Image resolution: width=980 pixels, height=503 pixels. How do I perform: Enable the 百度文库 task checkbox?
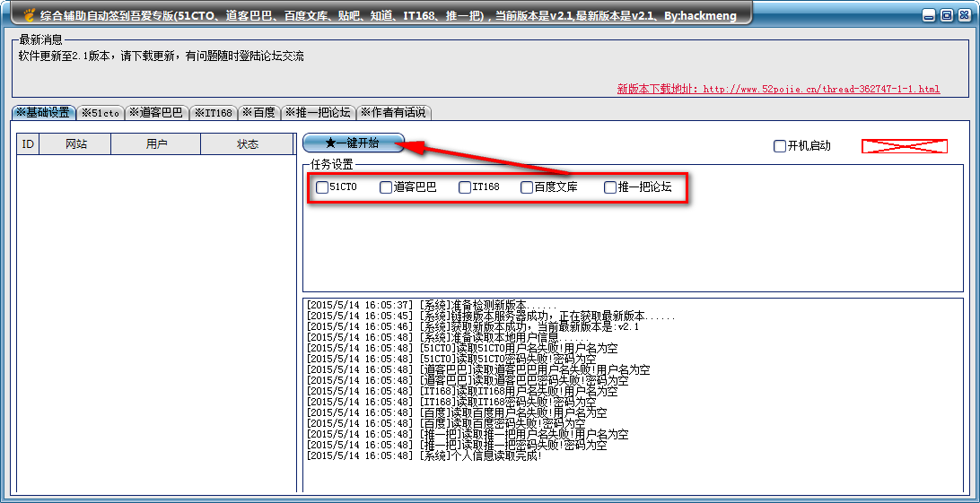(527, 187)
